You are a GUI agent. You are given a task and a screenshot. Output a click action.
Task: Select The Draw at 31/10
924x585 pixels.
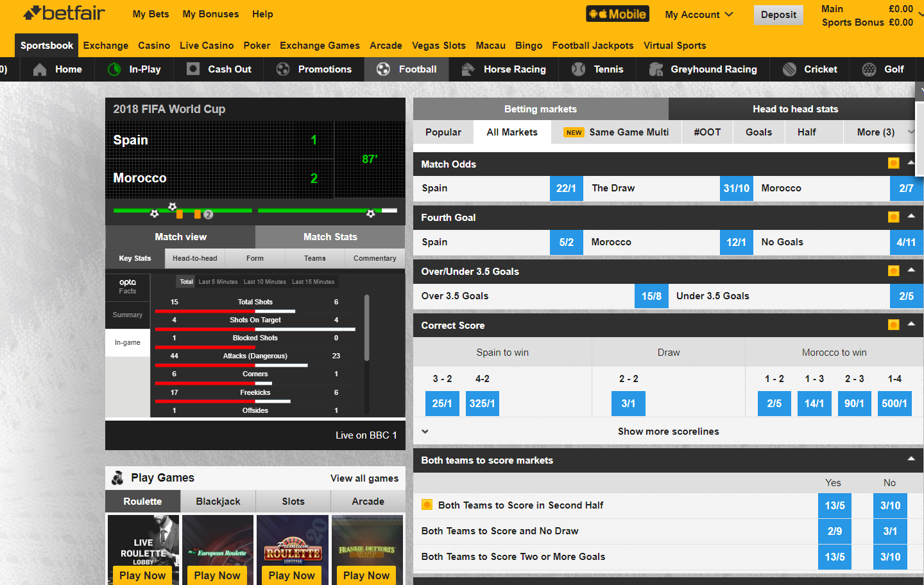coord(736,188)
